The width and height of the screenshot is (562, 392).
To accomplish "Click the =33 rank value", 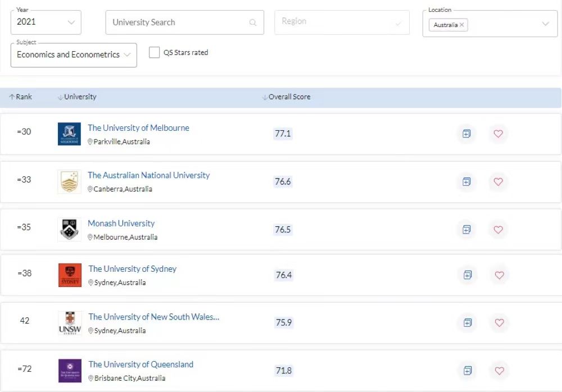I will [x=24, y=180].
